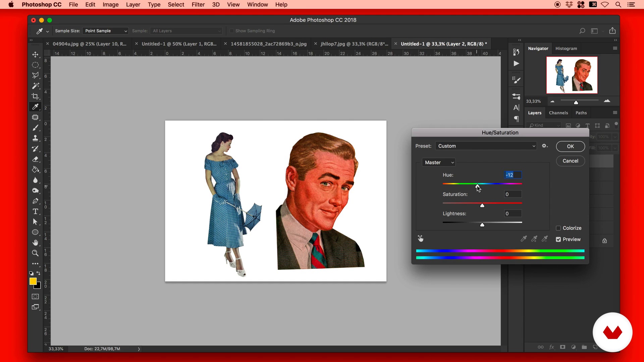Image resolution: width=644 pixels, height=362 pixels.
Task: Open the Play actions panel icon
Action: [516, 64]
